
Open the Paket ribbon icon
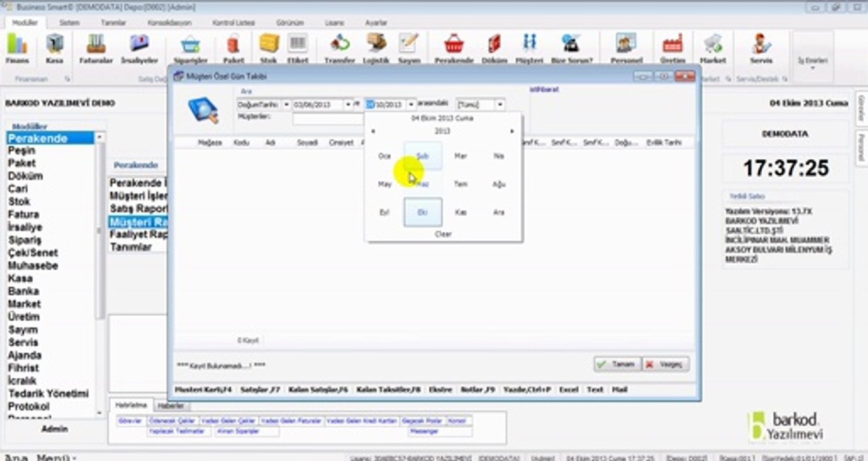click(233, 48)
